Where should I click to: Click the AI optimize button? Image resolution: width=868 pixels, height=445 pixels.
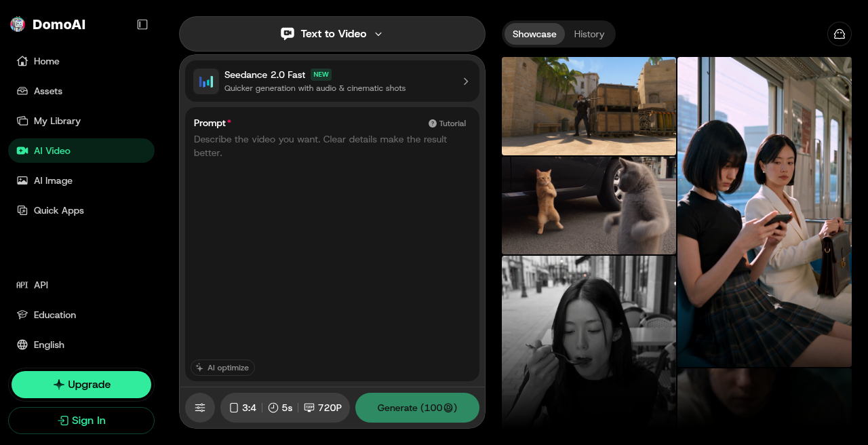point(222,368)
